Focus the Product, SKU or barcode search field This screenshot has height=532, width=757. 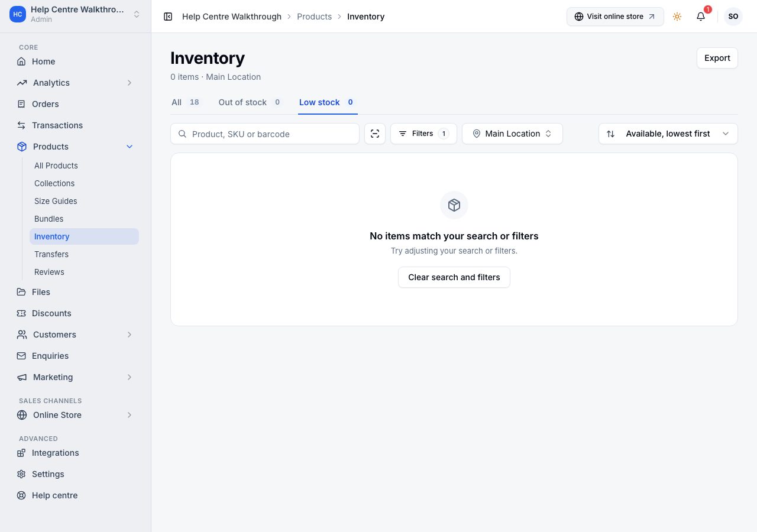[265, 134]
